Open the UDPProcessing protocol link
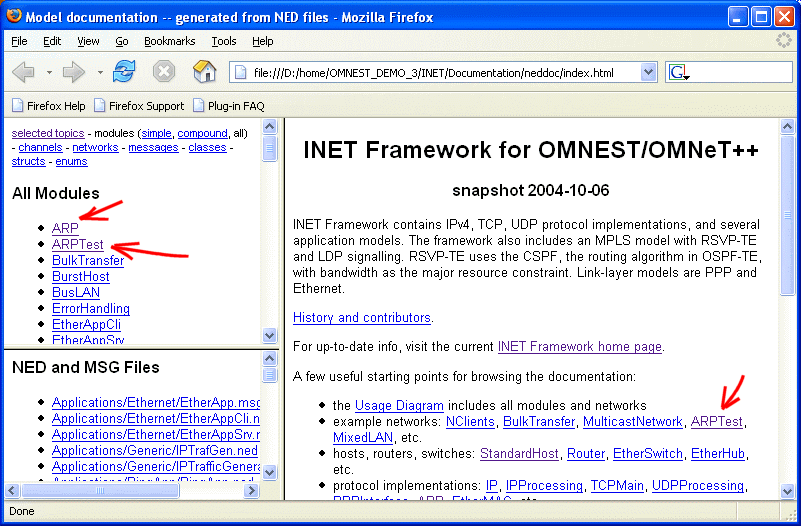 point(698,486)
